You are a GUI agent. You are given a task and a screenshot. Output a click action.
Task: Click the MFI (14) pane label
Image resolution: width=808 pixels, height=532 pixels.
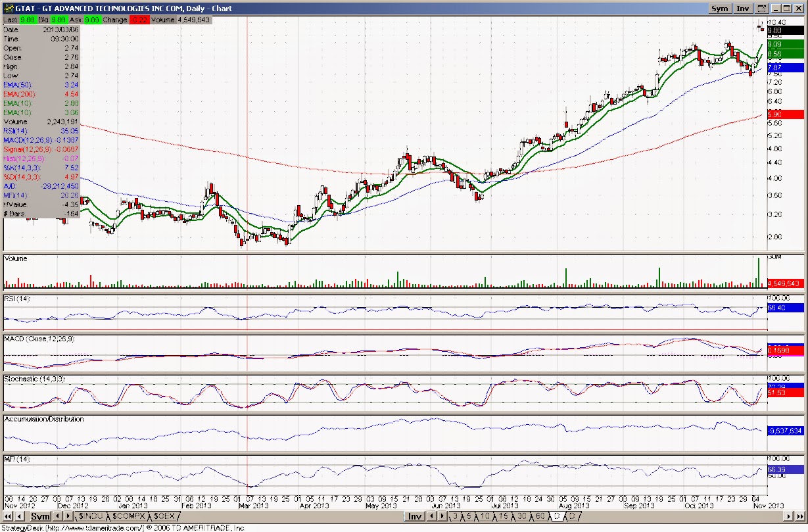(16, 458)
